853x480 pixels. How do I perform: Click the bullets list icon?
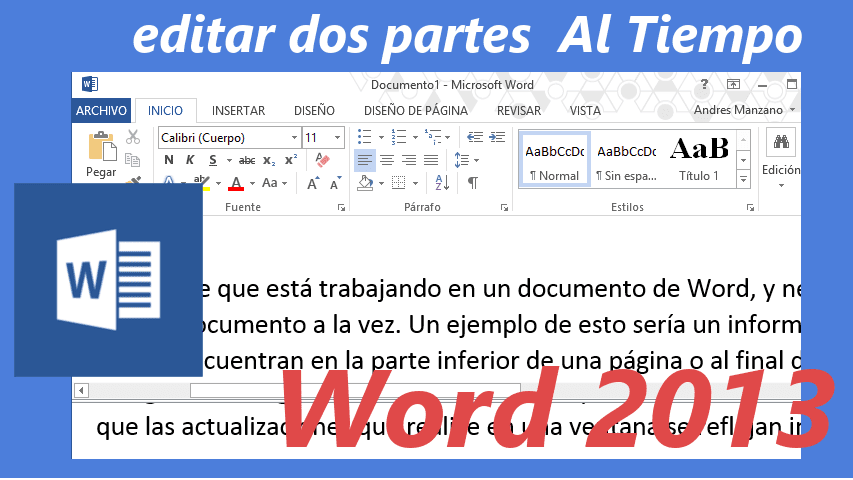pos(364,137)
